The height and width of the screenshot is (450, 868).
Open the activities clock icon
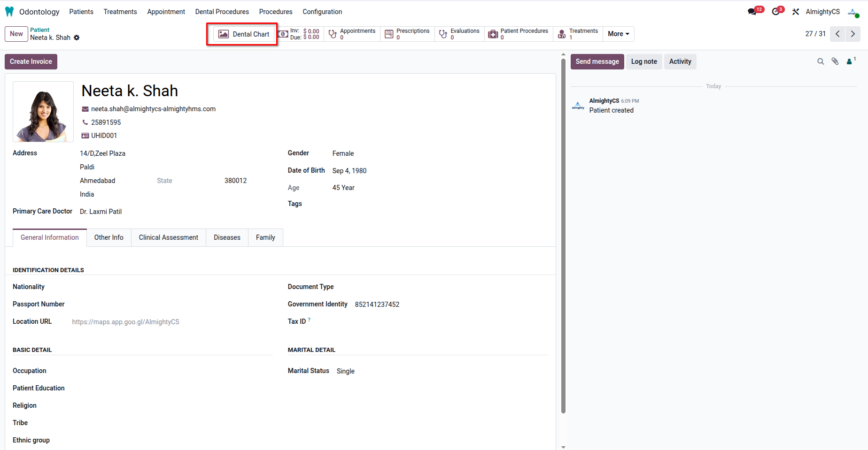pos(775,12)
